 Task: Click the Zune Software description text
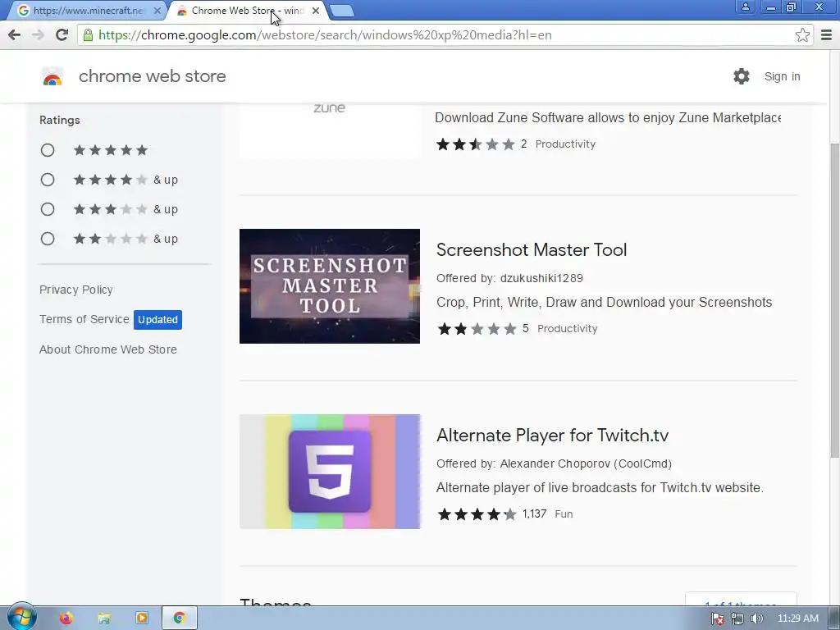[x=608, y=118]
